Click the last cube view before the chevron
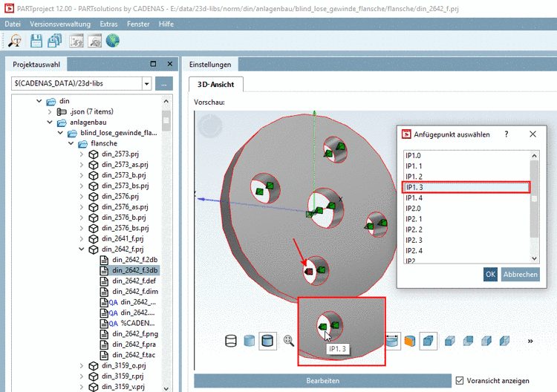 504,342
